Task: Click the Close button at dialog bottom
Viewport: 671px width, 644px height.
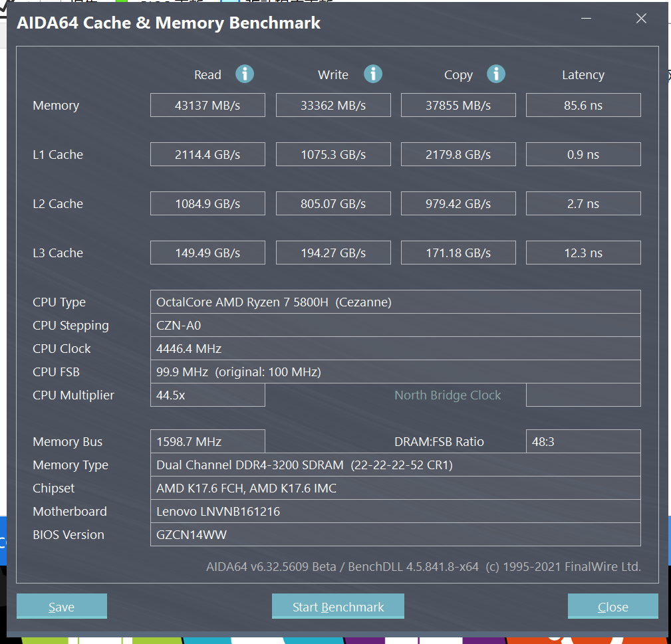Action: pos(612,606)
